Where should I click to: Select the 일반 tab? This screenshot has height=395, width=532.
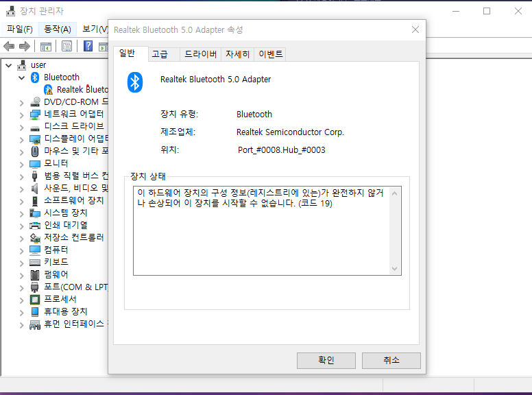pos(131,53)
